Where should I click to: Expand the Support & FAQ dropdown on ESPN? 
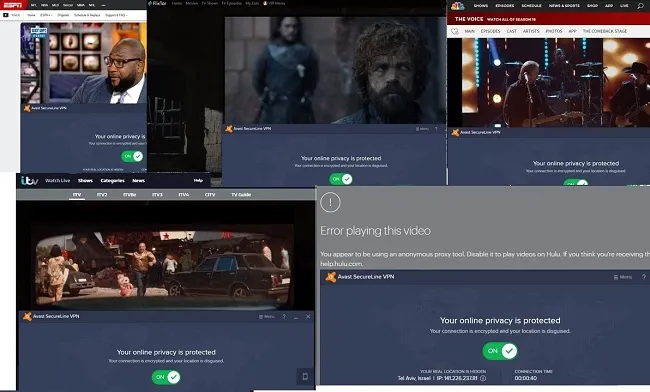click(116, 15)
